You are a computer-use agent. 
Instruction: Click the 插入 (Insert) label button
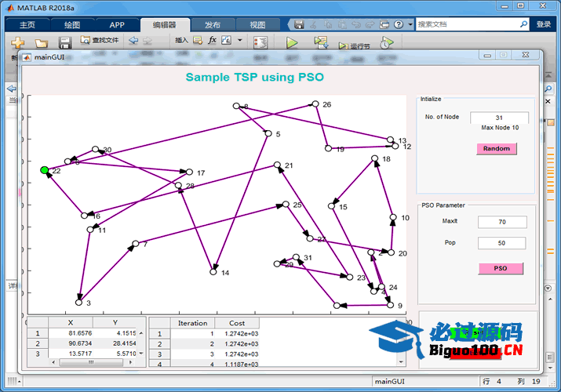pos(181,40)
